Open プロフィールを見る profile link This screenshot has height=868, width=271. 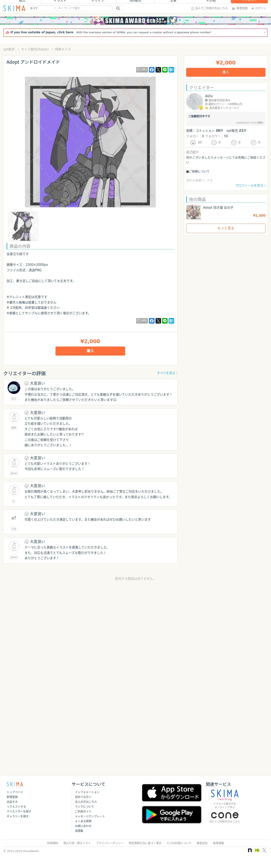250,185
